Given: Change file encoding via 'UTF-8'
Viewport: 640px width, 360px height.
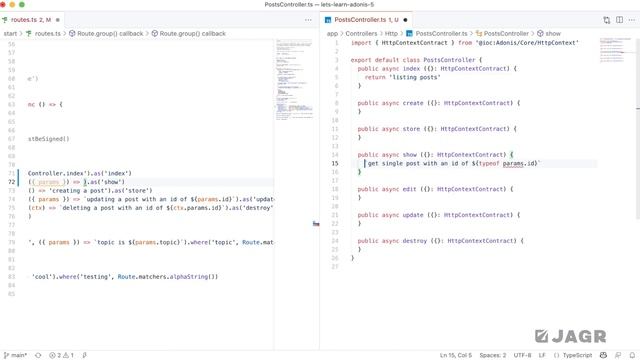Looking at the screenshot, I should click(x=522, y=355).
